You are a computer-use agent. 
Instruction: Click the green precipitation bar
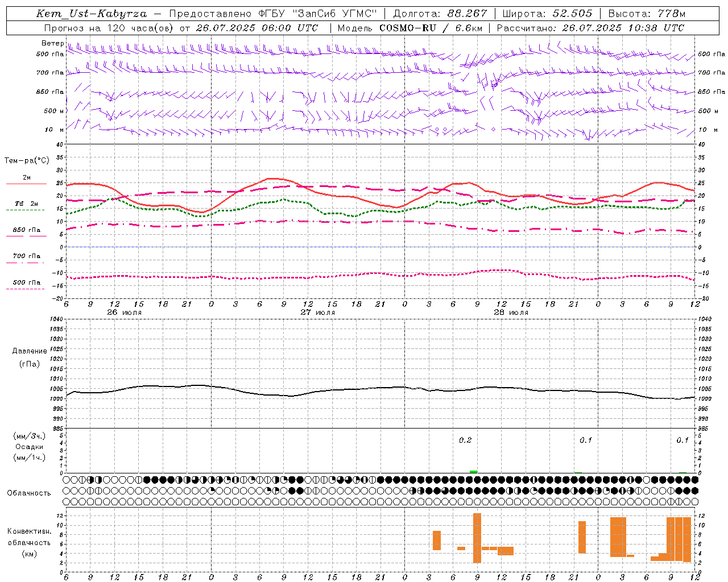tap(474, 472)
